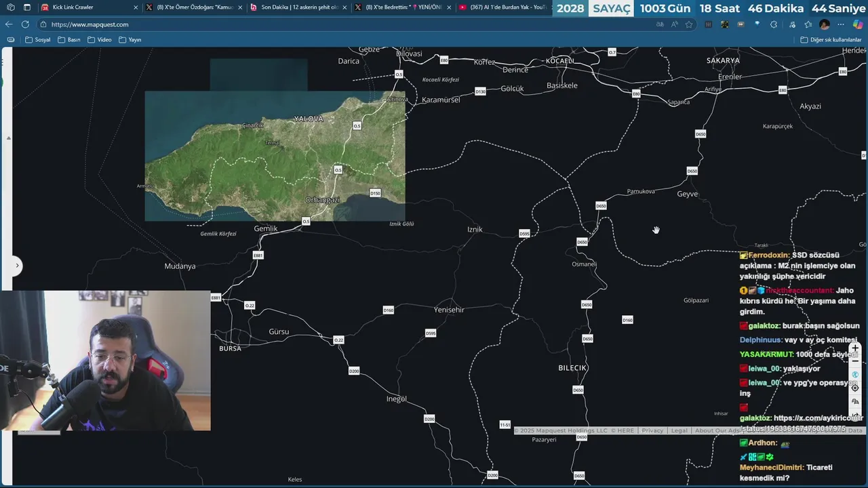
Task: Click the Yalova satellite map overlay
Action: pyautogui.click(x=275, y=156)
